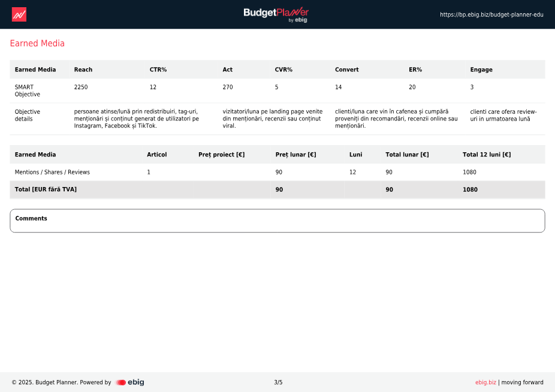Click the Convert column header
Image resolution: width=555 pixels, height=392 pixels.
pos(346,70)
